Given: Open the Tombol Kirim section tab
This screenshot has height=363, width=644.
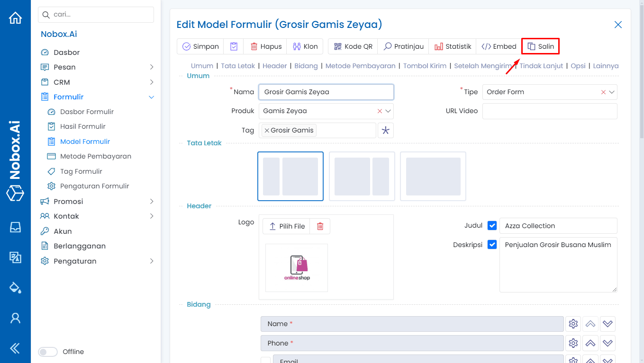Looking at the screenshot, I should 425,66.
